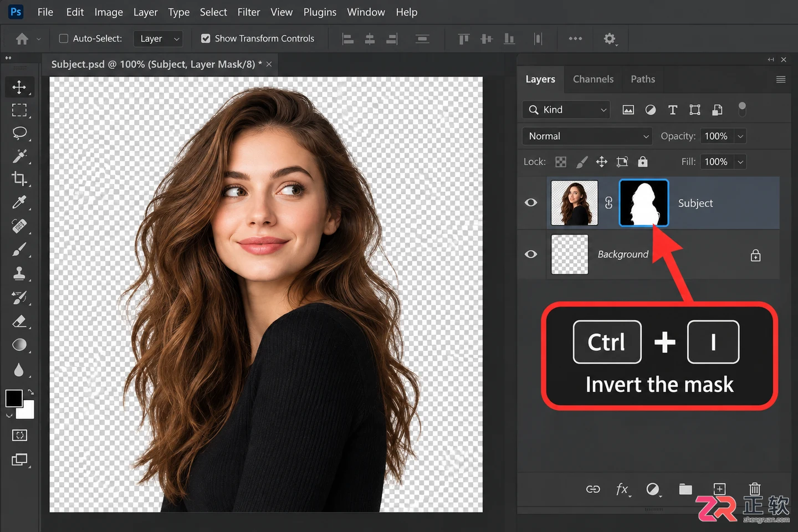Open the Layers panel hamburger menu

[x=781, y=79]
